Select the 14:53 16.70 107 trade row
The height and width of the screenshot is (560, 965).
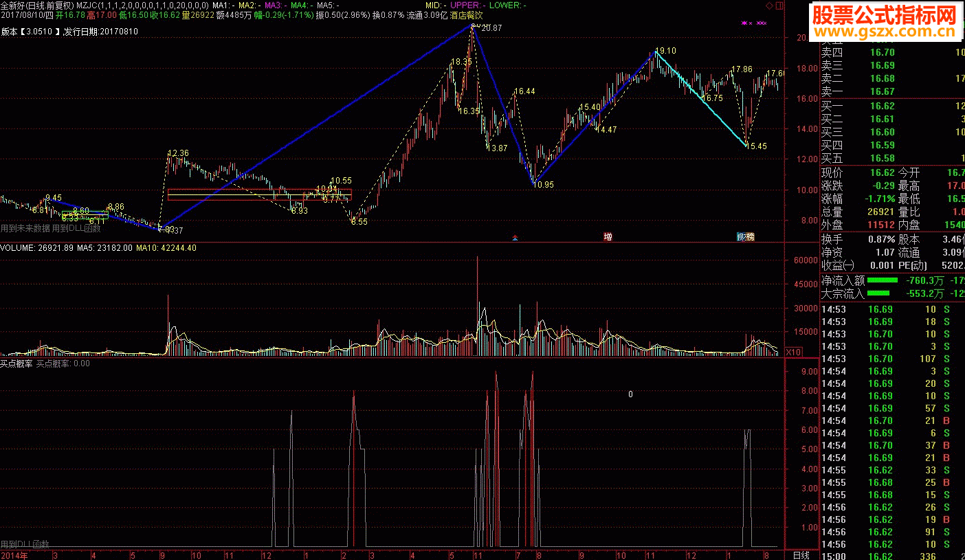(892, 359)
